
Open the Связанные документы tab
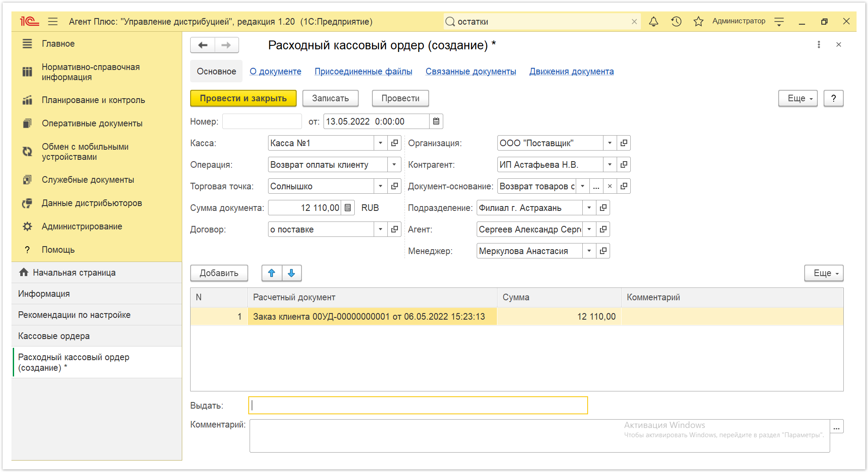471,71
